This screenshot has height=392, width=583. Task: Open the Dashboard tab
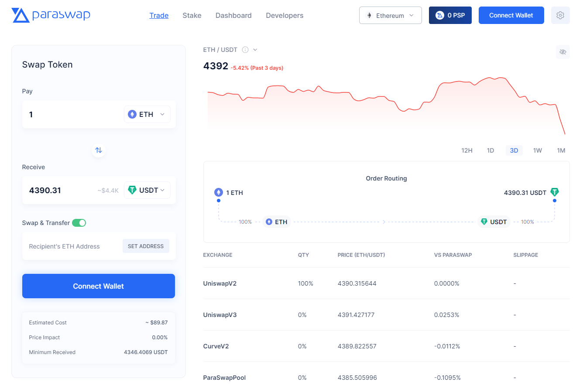233,15
